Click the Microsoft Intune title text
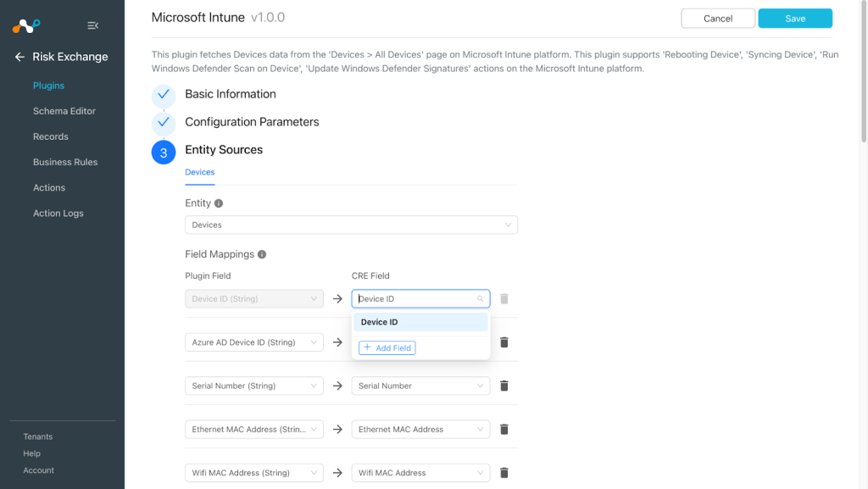The image size is (868, 489). point(198,18)
